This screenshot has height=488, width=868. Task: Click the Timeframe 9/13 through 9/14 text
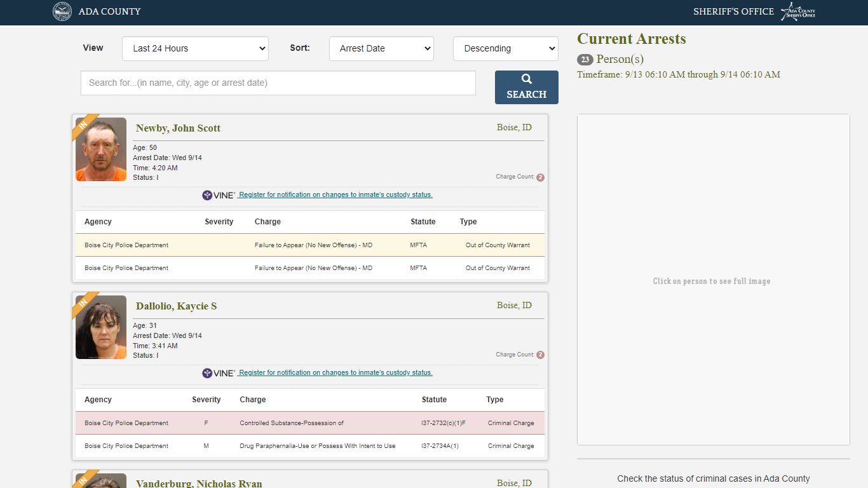pyautogui.click(x=679, y=74)
